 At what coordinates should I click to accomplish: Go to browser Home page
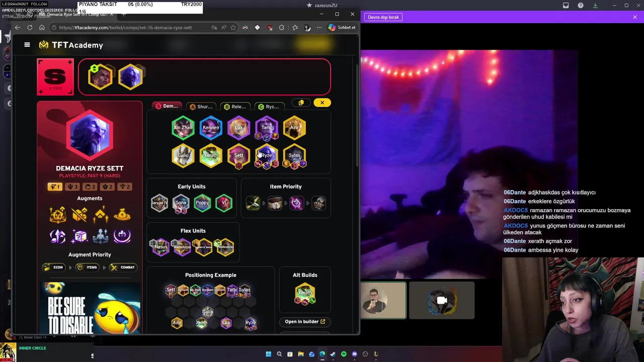42,28
